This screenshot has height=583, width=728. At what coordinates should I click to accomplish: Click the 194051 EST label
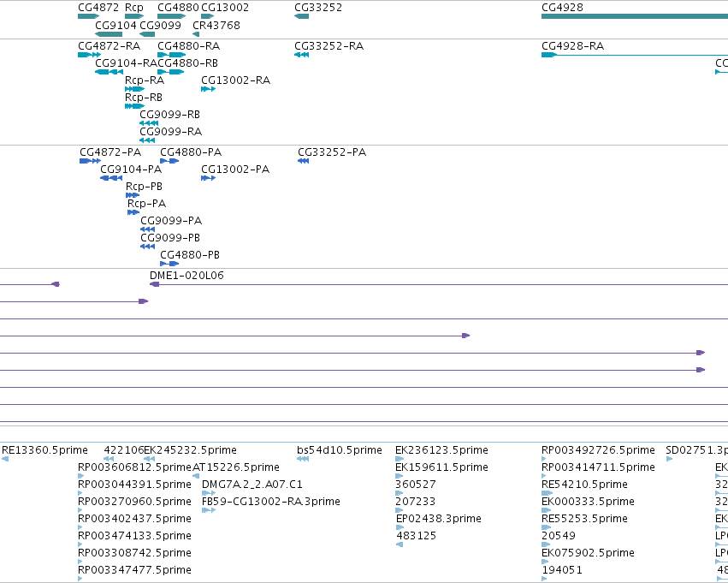pos(562,571)
